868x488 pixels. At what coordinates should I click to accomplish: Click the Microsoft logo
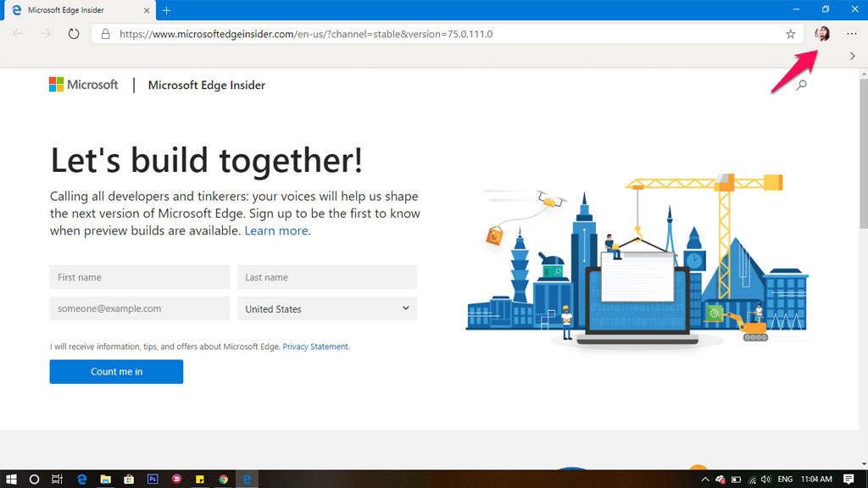pos(84,85)
